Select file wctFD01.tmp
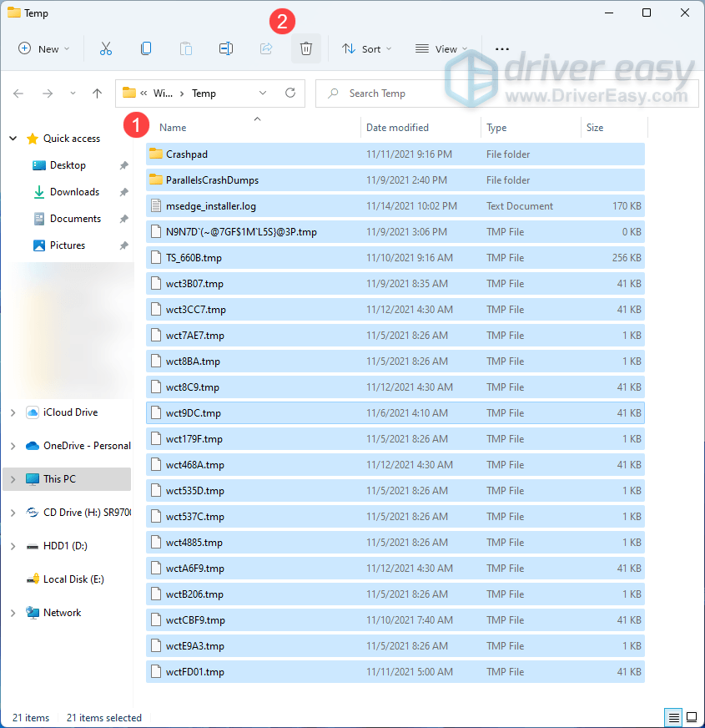Viewport: 705px width, 728px height. coord(395,672)
